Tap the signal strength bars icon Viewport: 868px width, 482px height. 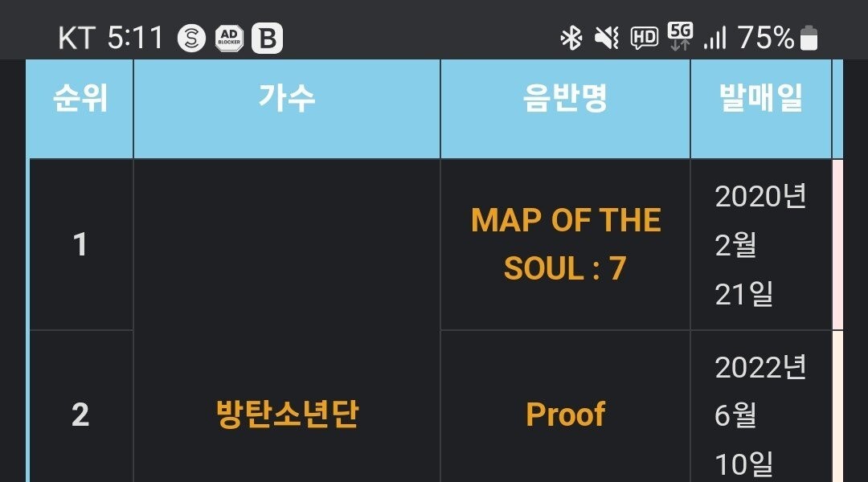click(714, 38)
